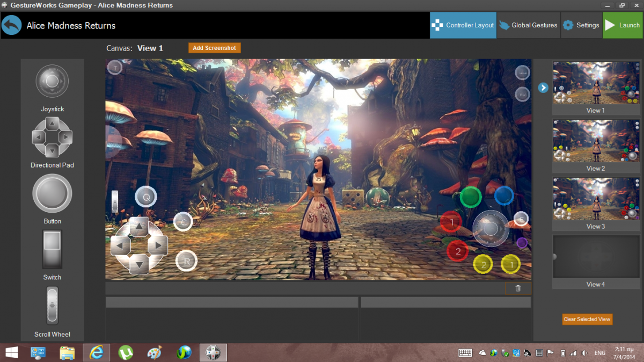644x362 pixels.
Task: Click the canvas D-pad left arrow
Action: tap(120, 245)
